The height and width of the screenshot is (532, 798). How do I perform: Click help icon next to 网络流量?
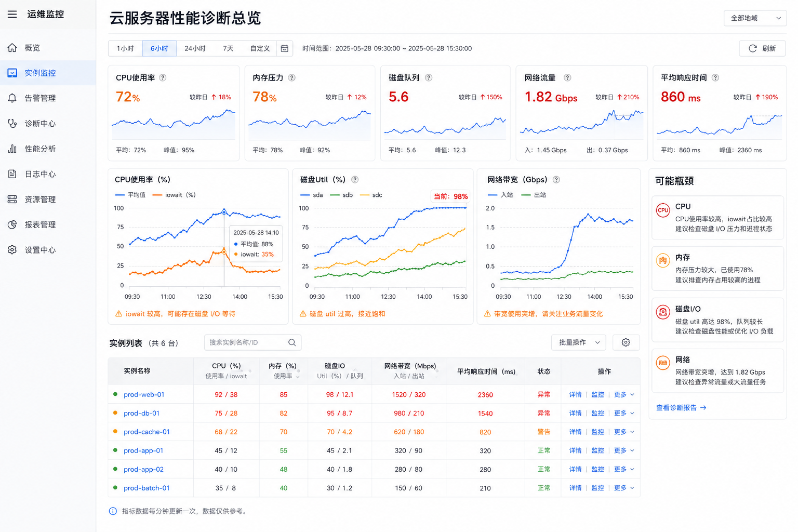(x=567, y=77)
